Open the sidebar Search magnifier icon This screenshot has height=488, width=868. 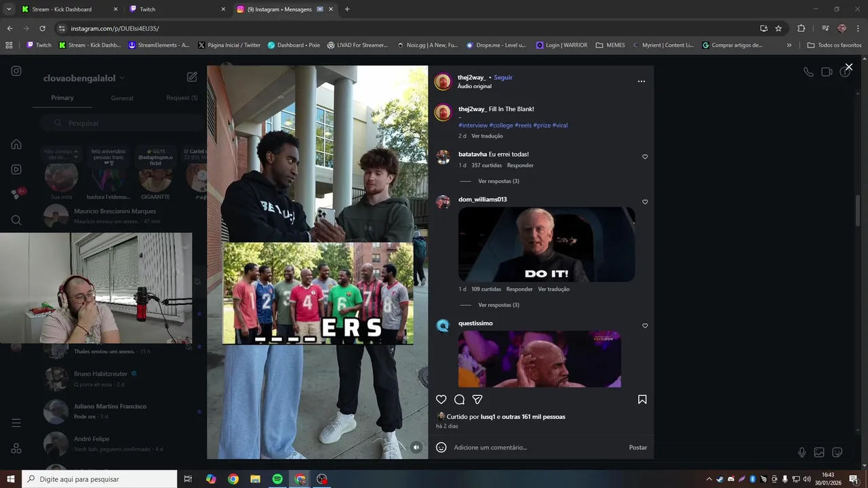coord(16,220)
